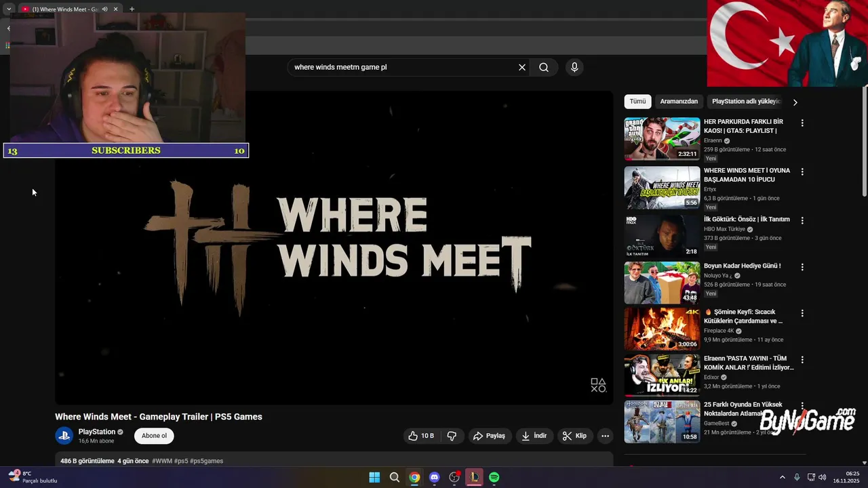This screenshot has width=868, height=488.
Task: Click the #ps5games hashtag
Action: 206,461
